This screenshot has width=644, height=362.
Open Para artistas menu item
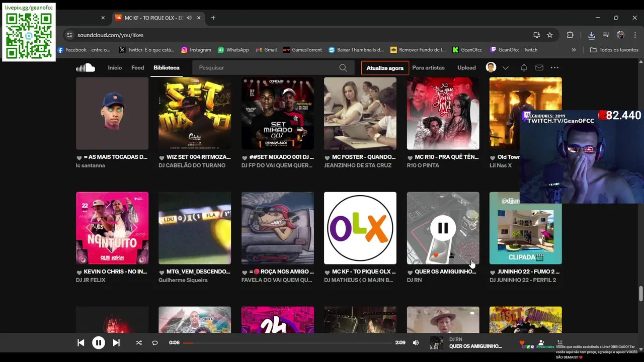click(428, 67)
